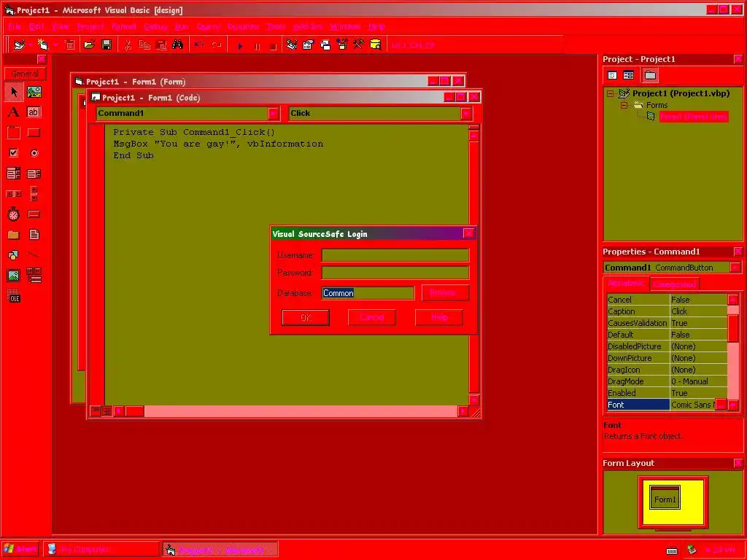Image resolution: width=747 pixels, height=560 pixels.
Task: Select the CommandButton control in the toolbox
Action: (34, 133)
